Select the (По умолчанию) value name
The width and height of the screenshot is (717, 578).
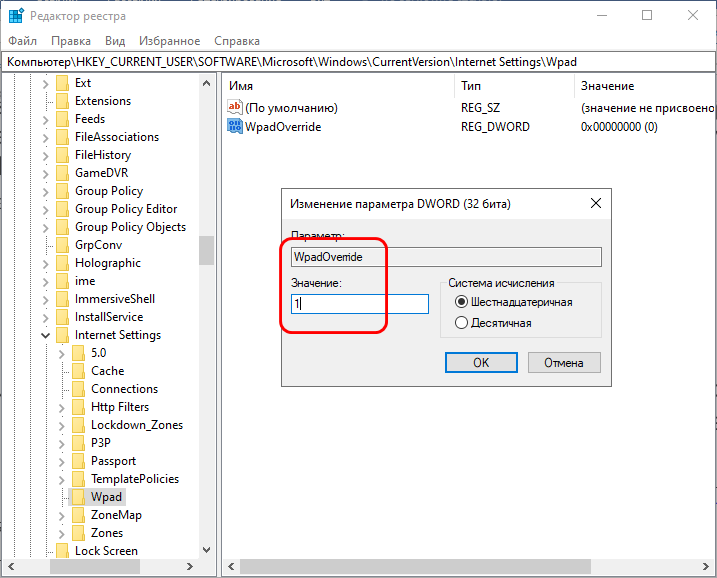[291, 108]
